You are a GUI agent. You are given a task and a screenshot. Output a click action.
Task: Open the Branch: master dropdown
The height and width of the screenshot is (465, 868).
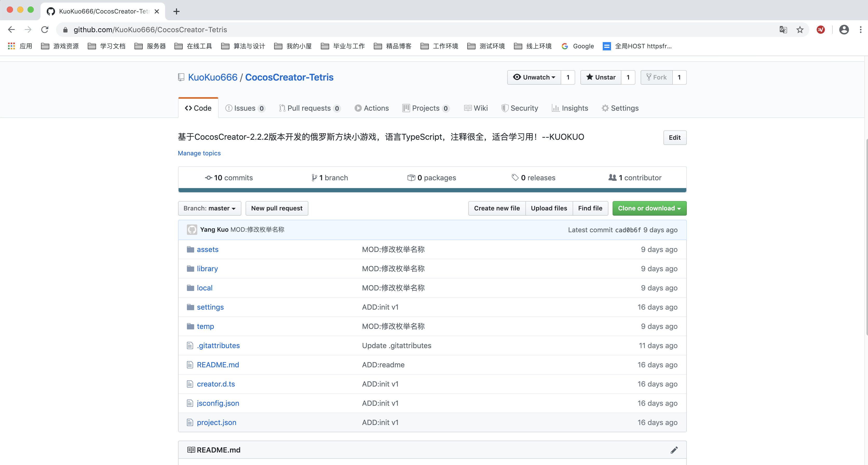tap(209, 208)
